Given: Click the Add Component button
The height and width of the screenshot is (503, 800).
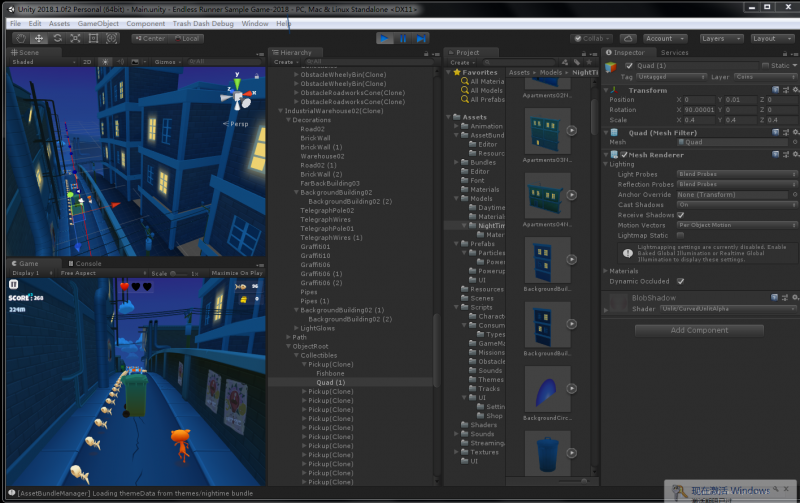Looking at the screenshot, I should coord(699,331).
